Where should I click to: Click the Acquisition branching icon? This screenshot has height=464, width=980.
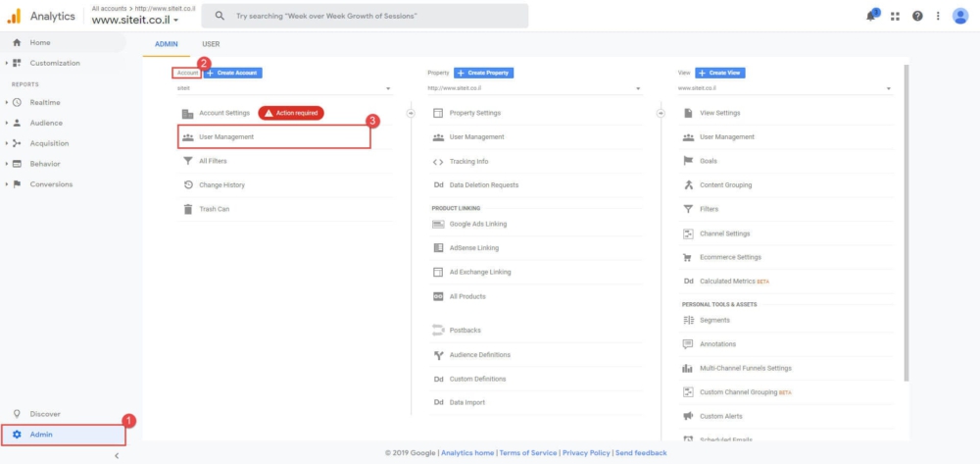[x=17, y=143]
